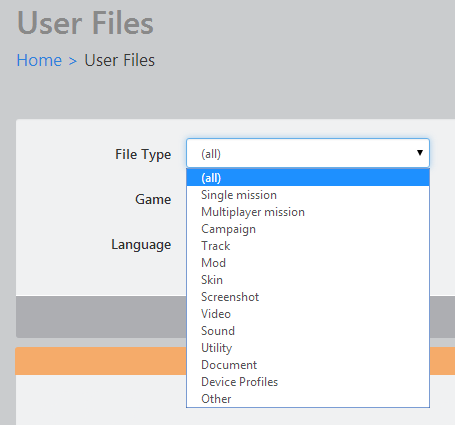Pick Screenshot file type option
This screenshot has width=455, height=425.
pyautogui.click(x=308, y=297)
